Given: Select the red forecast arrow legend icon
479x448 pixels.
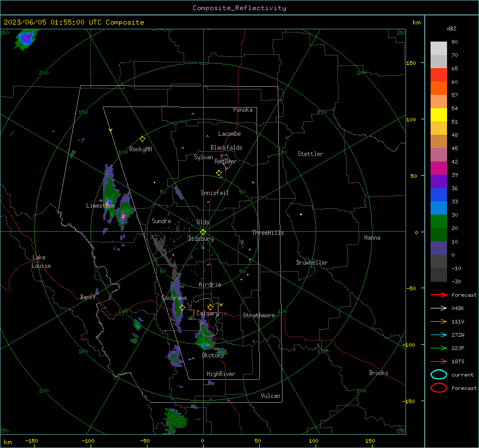Looking at the screenshot, I should (439, 295).
